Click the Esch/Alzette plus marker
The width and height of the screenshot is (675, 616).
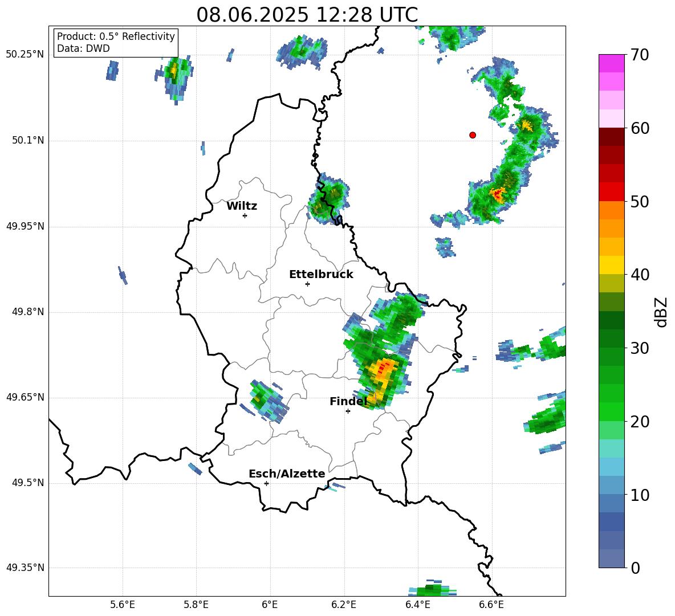coord(266,483)
